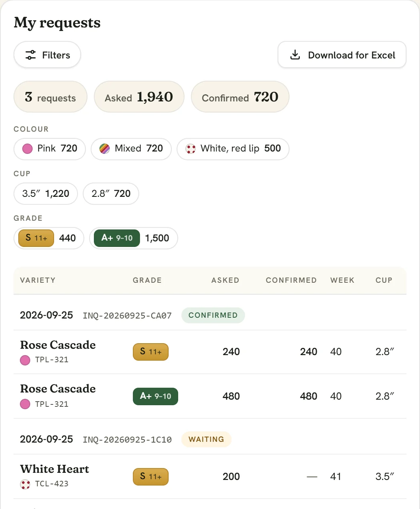
Task: Click the WAITING status badge
Action: coord(206,439)
